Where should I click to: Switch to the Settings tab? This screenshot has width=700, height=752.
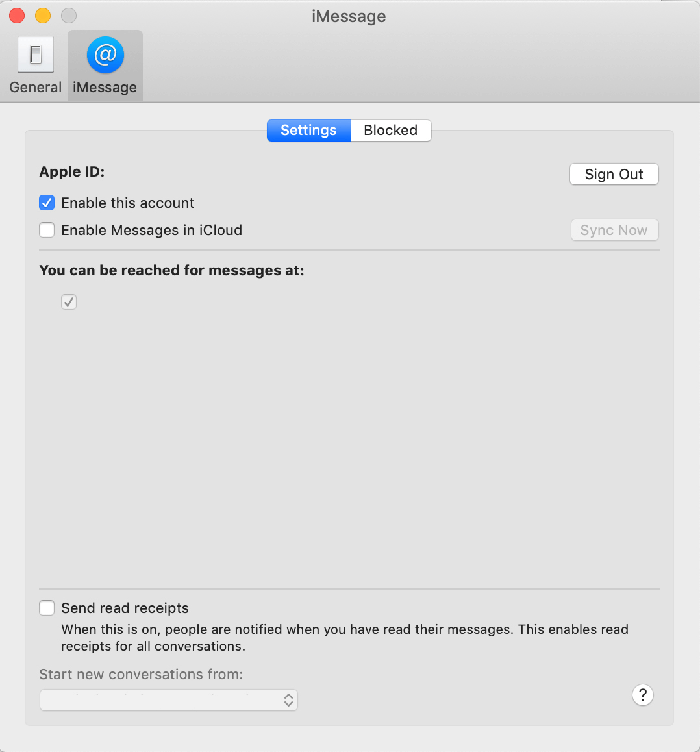[x=309, y=131]
